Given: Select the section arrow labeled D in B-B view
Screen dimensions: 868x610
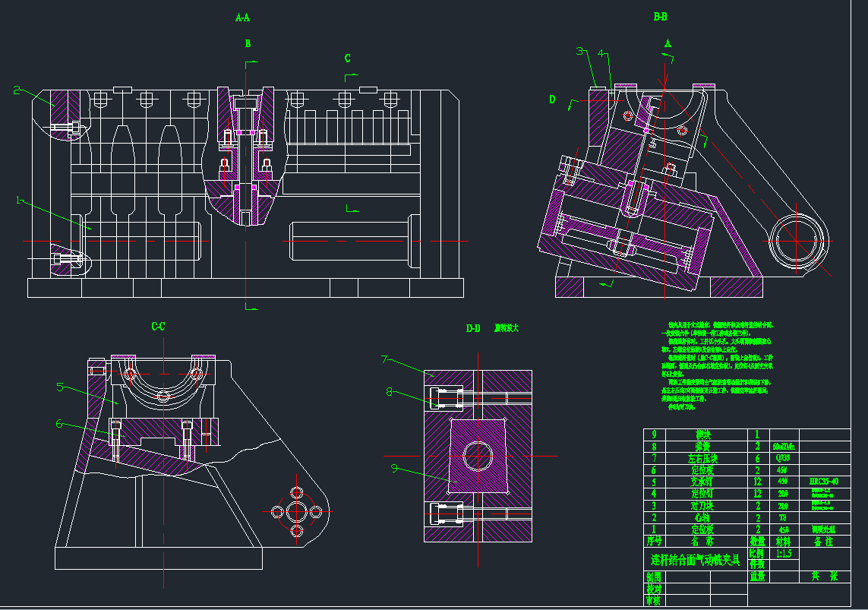Looking at the screenshot, I should pos(552,100).
